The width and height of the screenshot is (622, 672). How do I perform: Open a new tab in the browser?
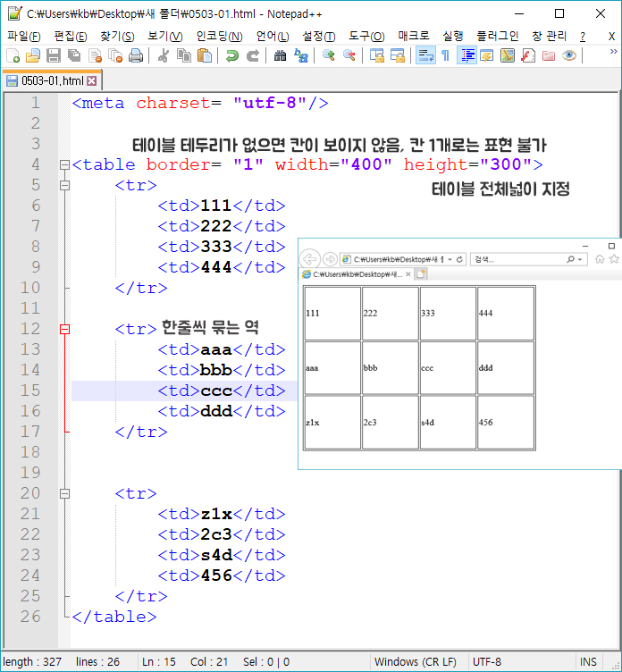click(421, 273)
